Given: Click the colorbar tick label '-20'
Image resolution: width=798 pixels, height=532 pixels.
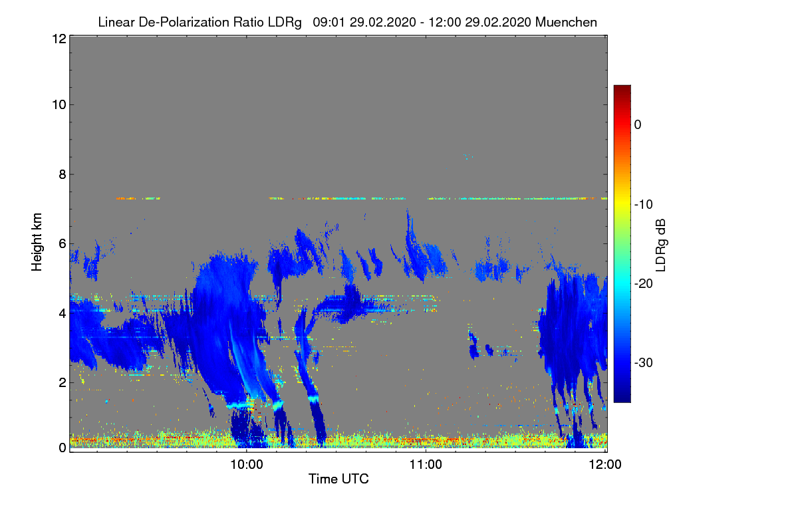Looking at the screenshot, I should pyautogui.click(x=643, y=283).
